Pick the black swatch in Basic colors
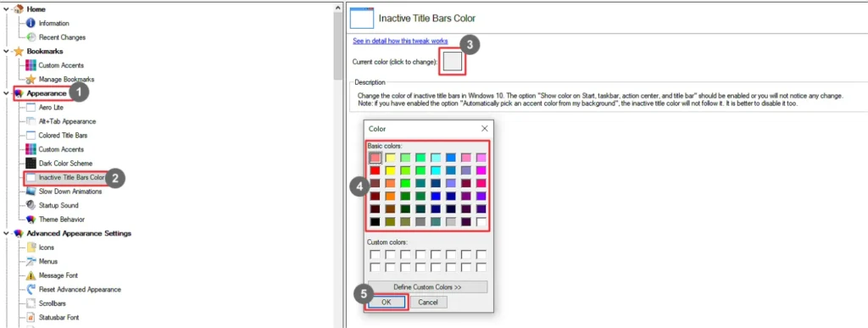Viewport: 868px width, 328px height. point(375,222)
